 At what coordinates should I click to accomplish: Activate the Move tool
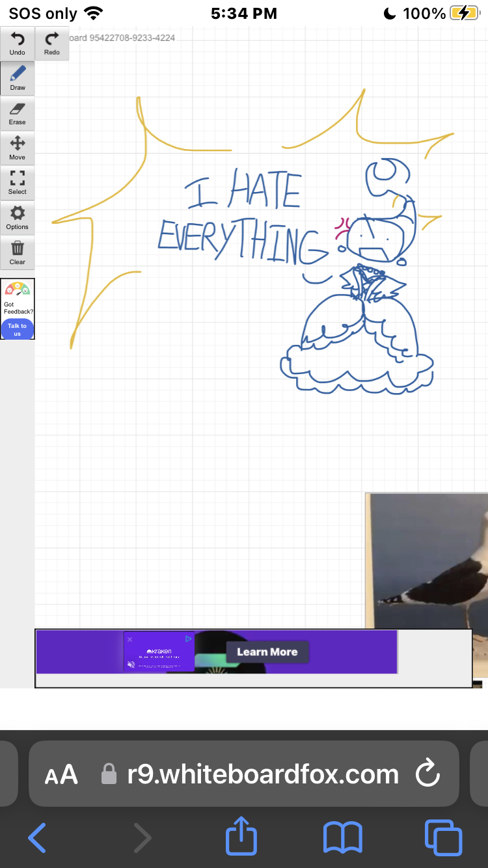coord(17,148)
